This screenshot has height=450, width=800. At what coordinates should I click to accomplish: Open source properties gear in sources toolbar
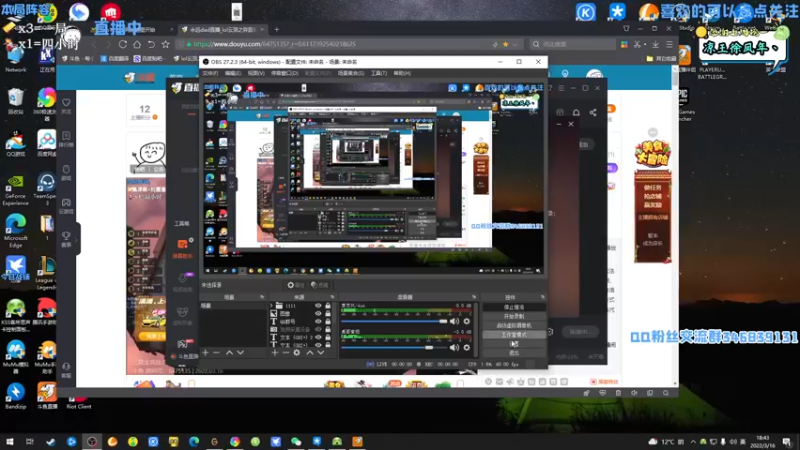tap(297, 353)
